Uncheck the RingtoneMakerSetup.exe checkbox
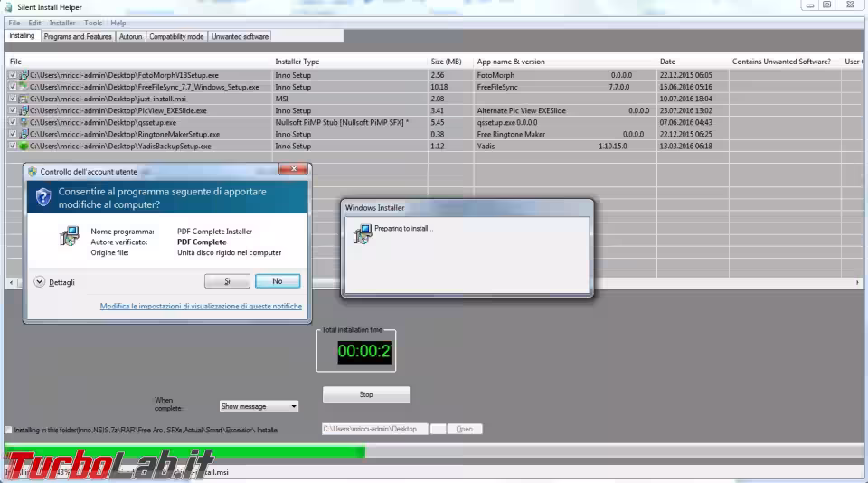 point(12,134)
